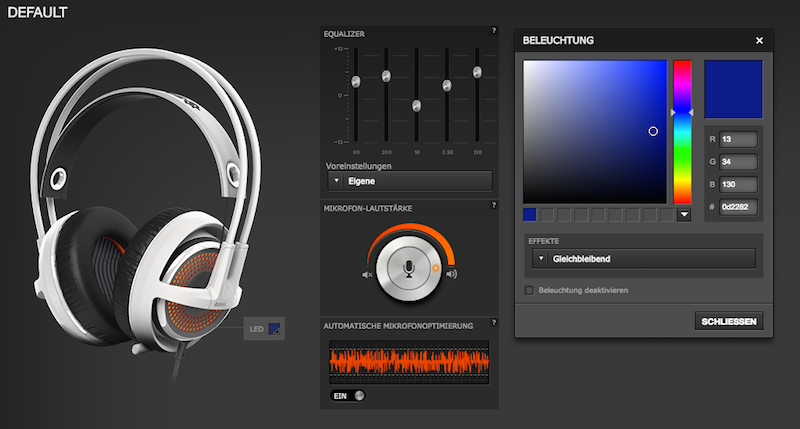Open help for Automatische Mikrofonoptimierung

493,325
